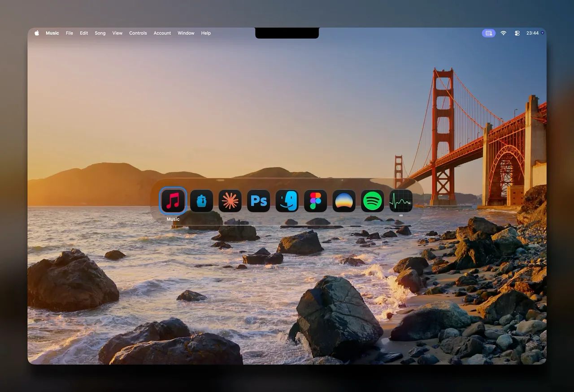
Task: Click the purple dot indicator beside the clock
Action: 542,33
